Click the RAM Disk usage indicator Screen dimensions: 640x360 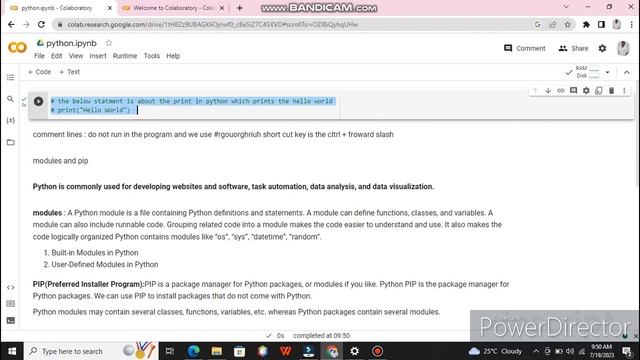click(587, 72)
